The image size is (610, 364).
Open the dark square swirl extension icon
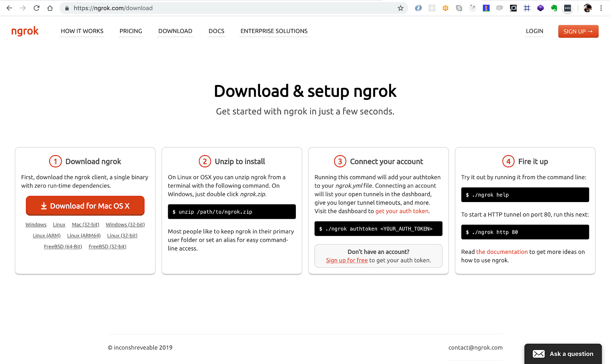click(x=514, y=8)
